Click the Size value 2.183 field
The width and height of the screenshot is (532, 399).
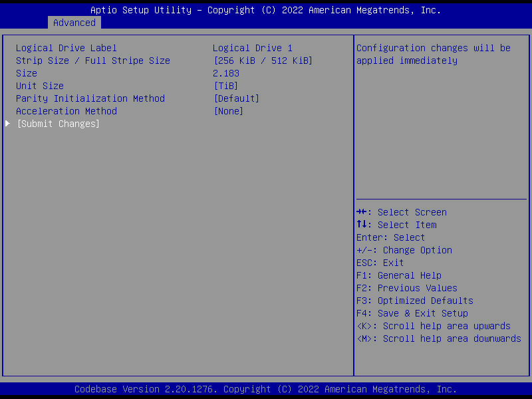tap(226, 73)
